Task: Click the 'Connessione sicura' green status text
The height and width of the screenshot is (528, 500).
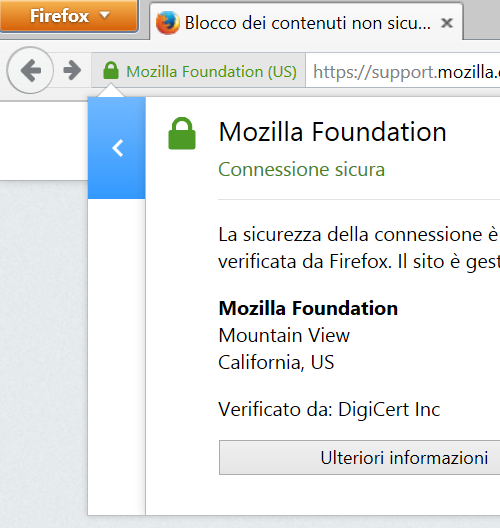Action: tap(301, 169)
